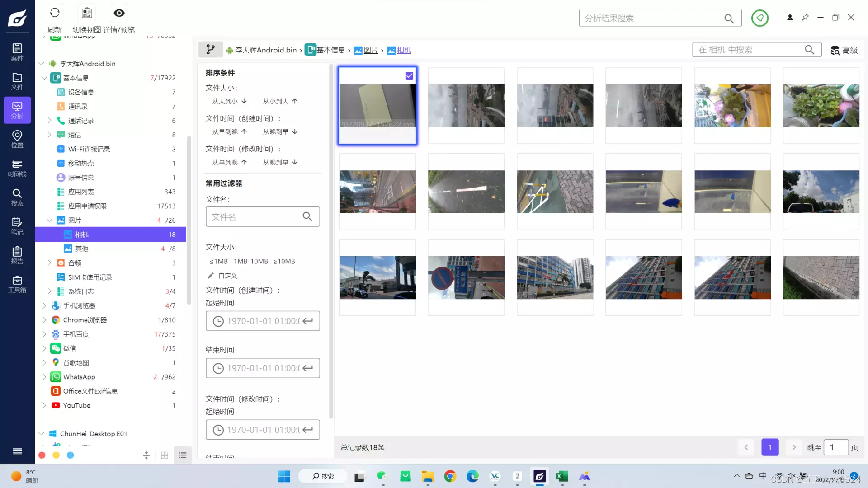Collapse the 图片 tree node
The image size is (868, 488).
(x=49, y=220)
